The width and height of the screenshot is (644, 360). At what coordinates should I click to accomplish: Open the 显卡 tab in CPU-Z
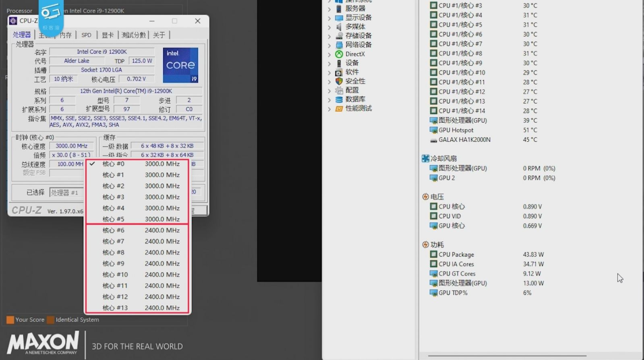pyautogui.click(x=108, y=35)
